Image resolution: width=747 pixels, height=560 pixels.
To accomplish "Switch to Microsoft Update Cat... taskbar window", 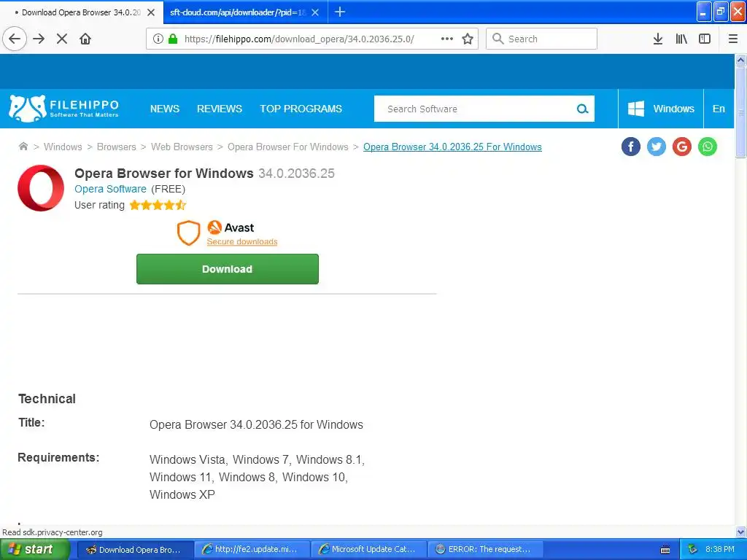I will pos(368,550).
